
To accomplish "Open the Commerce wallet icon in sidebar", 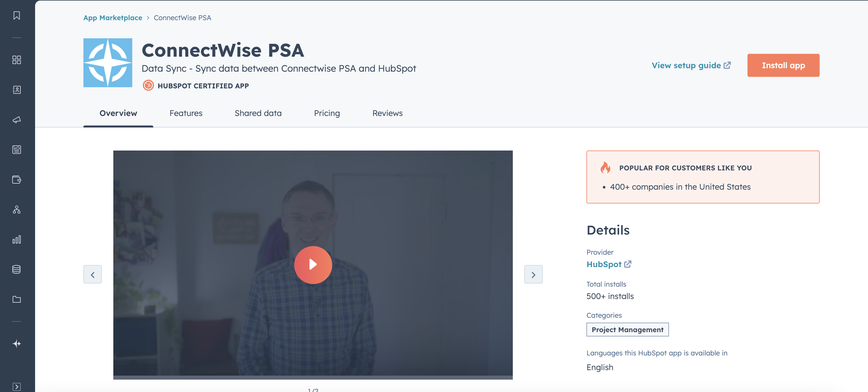I will (16, 179).
